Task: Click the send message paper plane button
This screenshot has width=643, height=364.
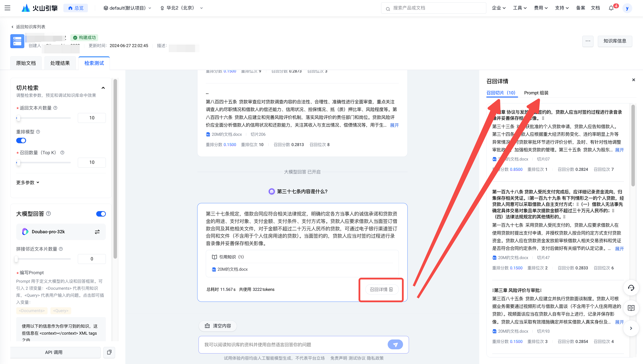Action: click(x=395, y=345)
